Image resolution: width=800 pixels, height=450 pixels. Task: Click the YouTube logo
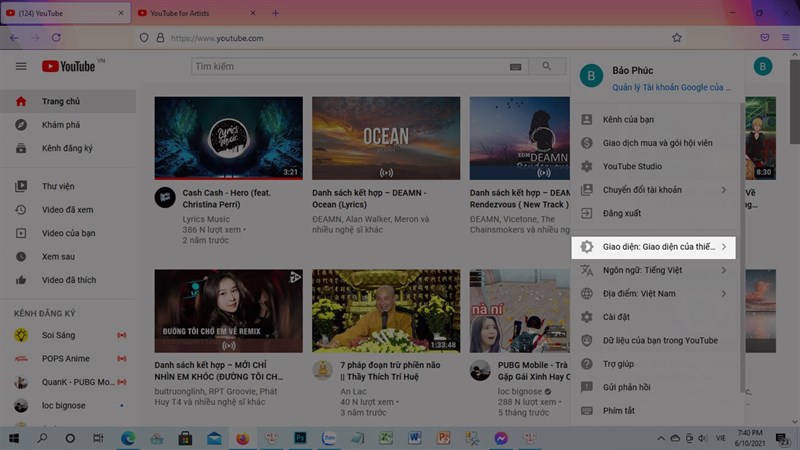69,66
